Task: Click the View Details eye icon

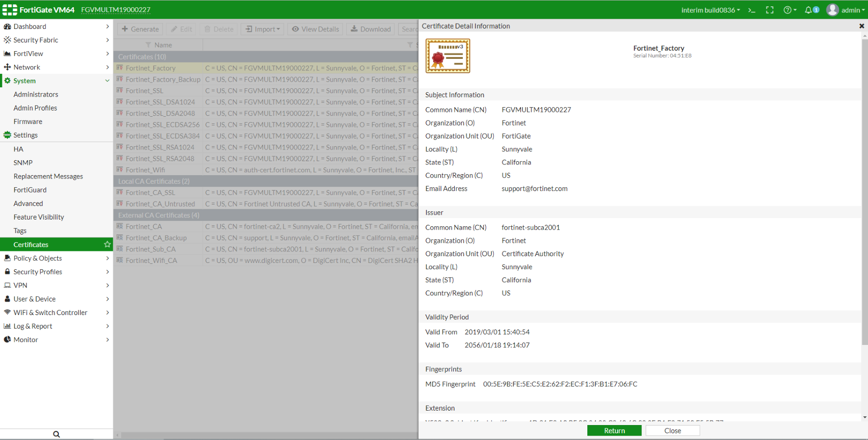Action: tap(296, 29)
